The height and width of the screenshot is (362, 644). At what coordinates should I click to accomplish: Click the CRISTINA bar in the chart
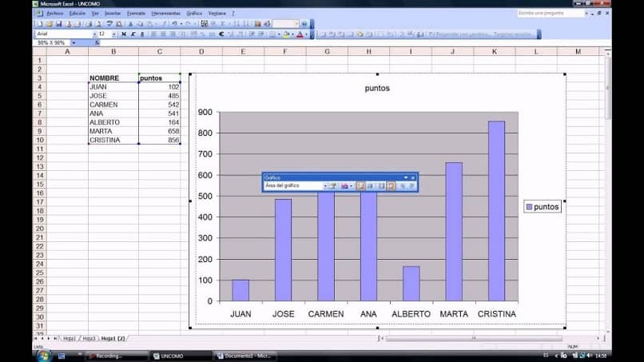coord(496,211)
